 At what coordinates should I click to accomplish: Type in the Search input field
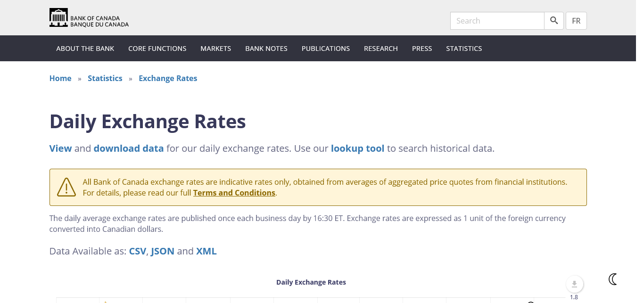click(497, 21)
